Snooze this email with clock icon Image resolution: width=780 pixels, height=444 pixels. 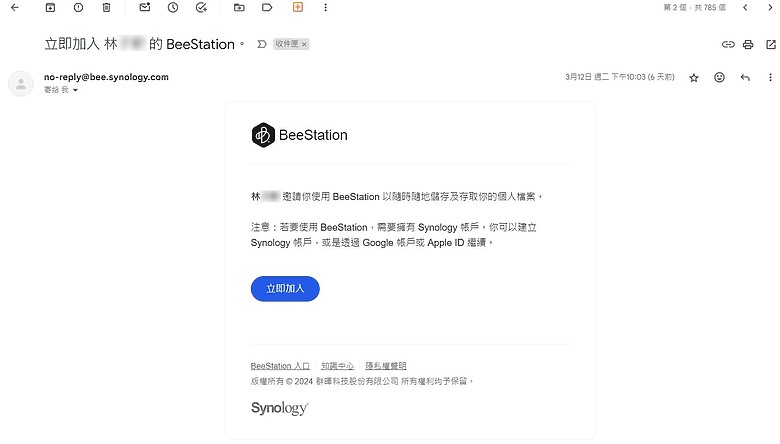(x=173, y=7)
